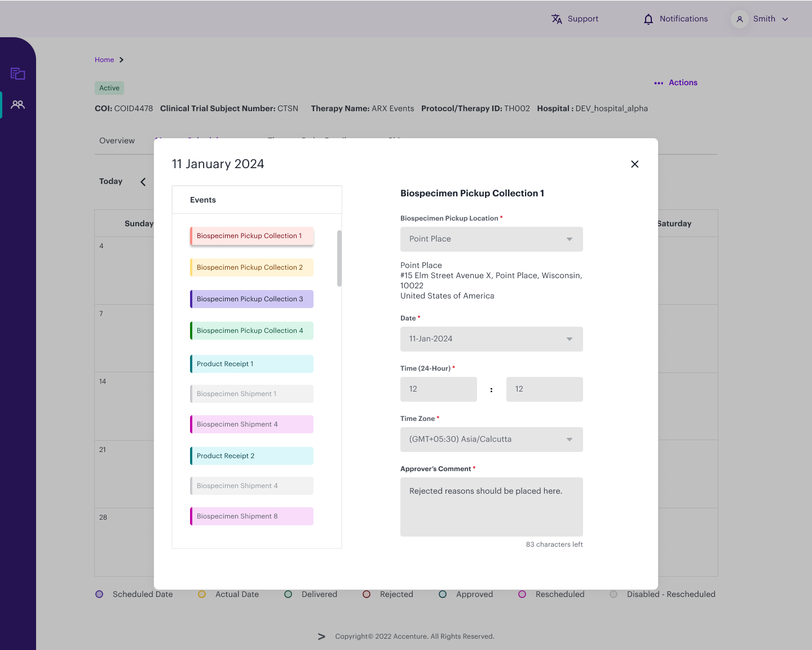Click the calendar back chevron near Today
Screen dimensions: 812x650
[x=143, y=182]
